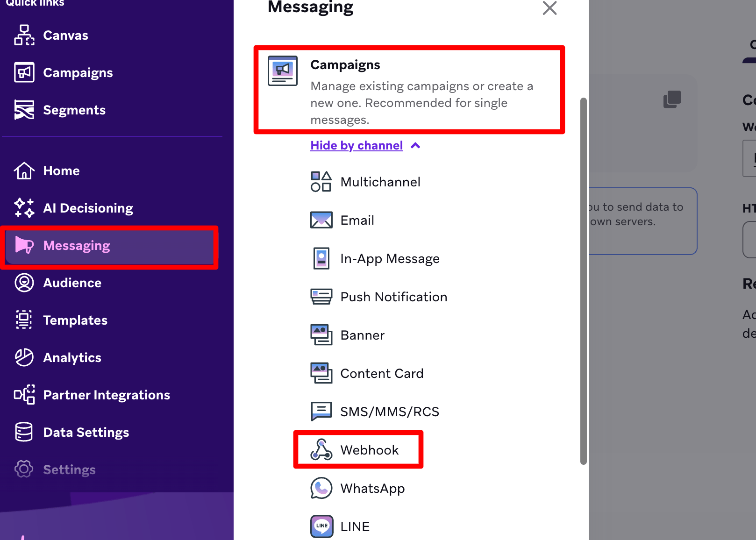Click the Email envelope icon
The image size is (756, 540).
(x=321, y=220)
